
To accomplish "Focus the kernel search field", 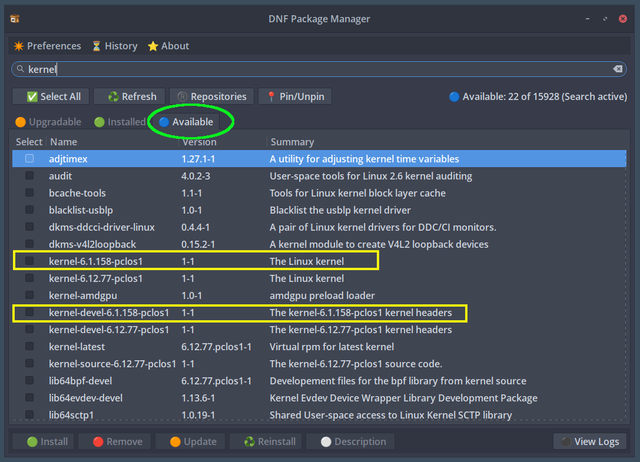I will pyautogui.click(x=318, y=69).
